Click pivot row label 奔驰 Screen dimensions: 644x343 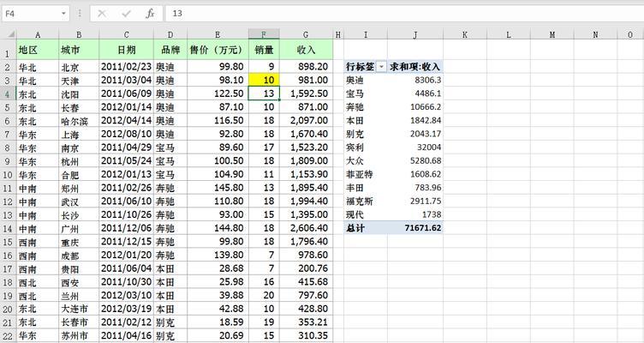pyautogui.click(x=355, y=107)
